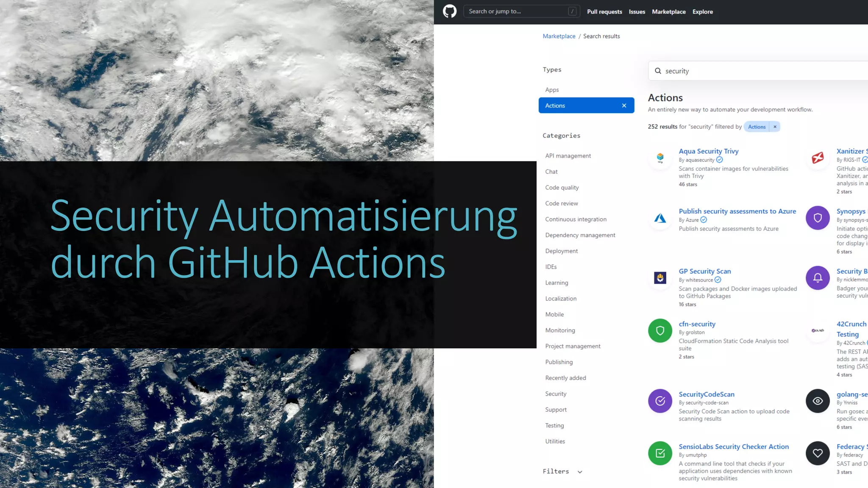This screenshot has height=488, width=868.
Task: Open Marketplace in top navigation
Action: [669, 12]
